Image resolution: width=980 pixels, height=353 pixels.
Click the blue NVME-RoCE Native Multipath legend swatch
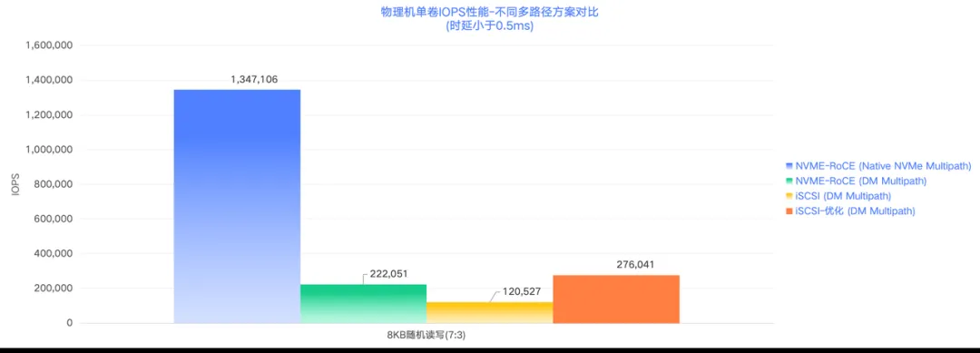[789, 166]
